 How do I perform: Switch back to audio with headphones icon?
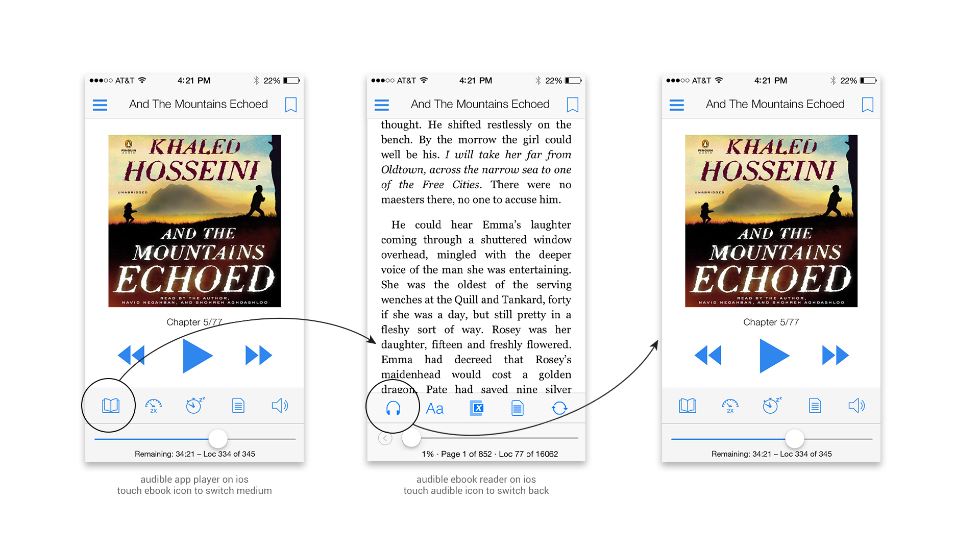click(x=394, y=408)
